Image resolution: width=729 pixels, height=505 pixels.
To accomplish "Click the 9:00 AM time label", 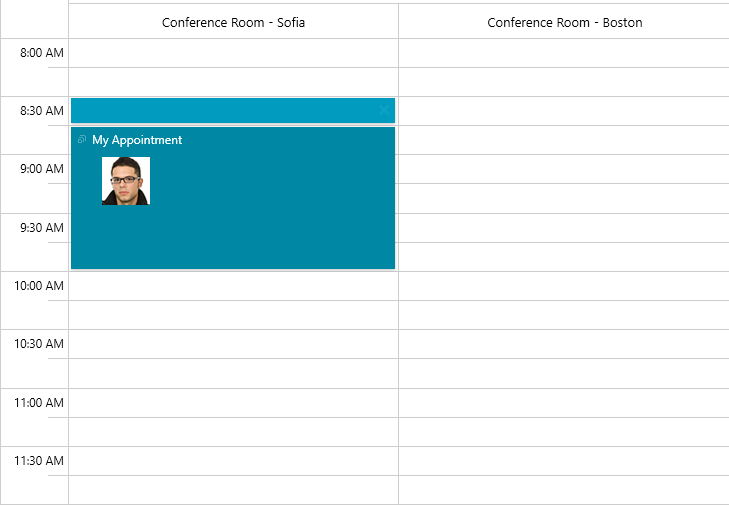I will pyautogui.click(x=42, y=169).
